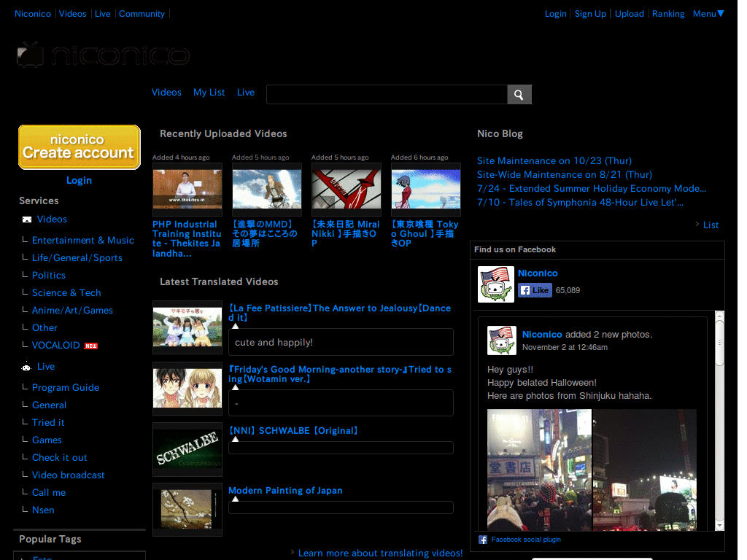
Task: Click Login below Create account button
Action: point(79,181)
